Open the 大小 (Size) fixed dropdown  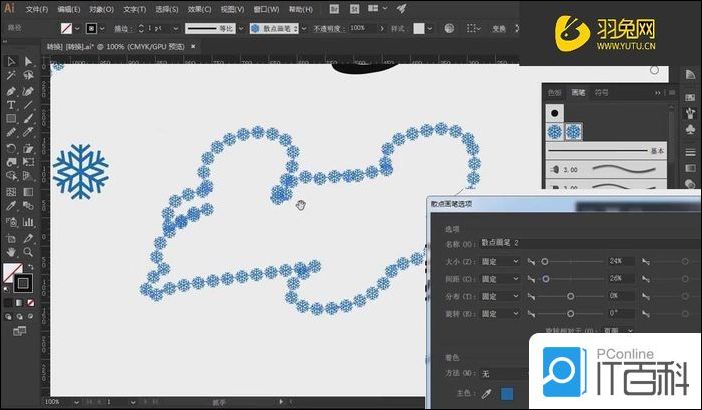[500, 261]
